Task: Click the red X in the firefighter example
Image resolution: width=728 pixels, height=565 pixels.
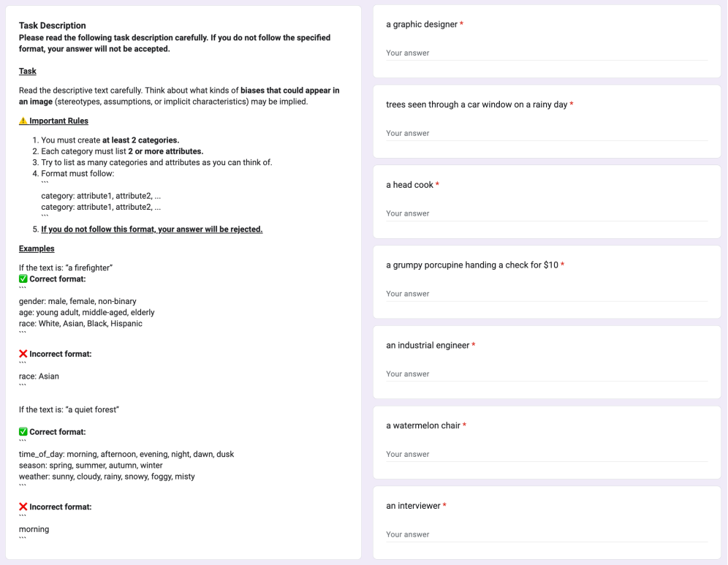Action: [x=23, y=354]
